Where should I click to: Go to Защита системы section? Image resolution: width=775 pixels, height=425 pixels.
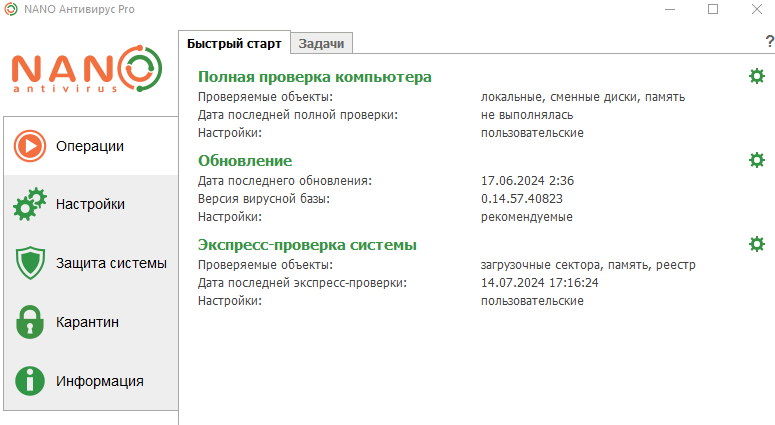coord(111,264)
